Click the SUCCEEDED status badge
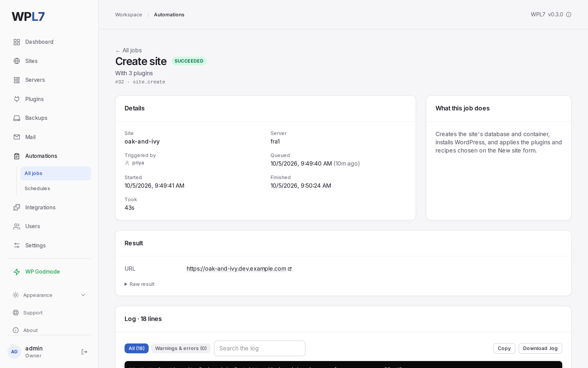 pos(189,61)
